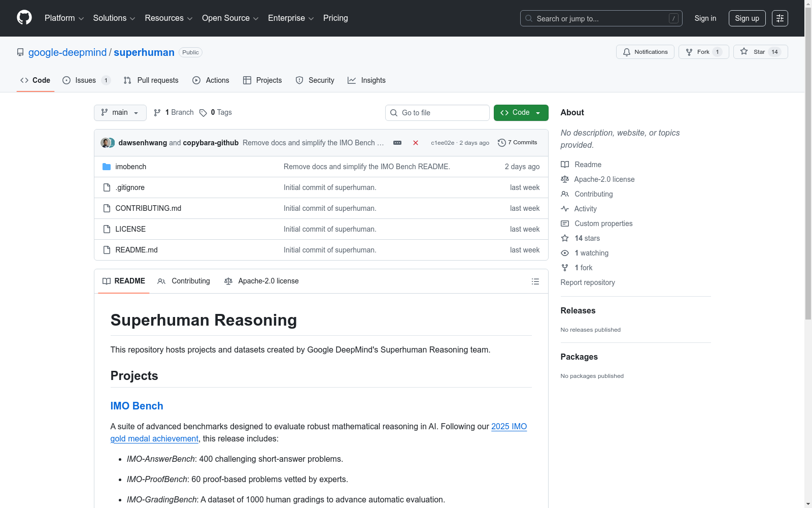Open the Insights tab
The image size is (812, 508).
coord(366,80)
